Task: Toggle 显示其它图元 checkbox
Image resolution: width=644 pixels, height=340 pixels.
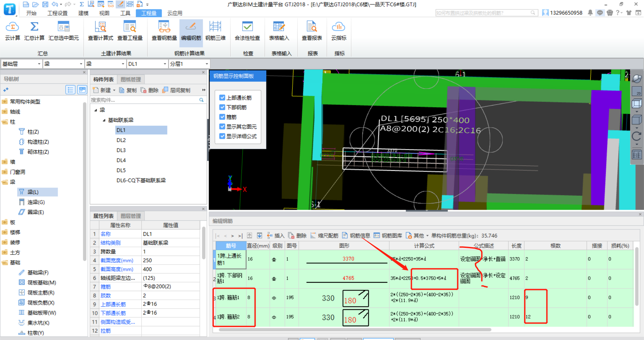Action: (x=222, y=127)
